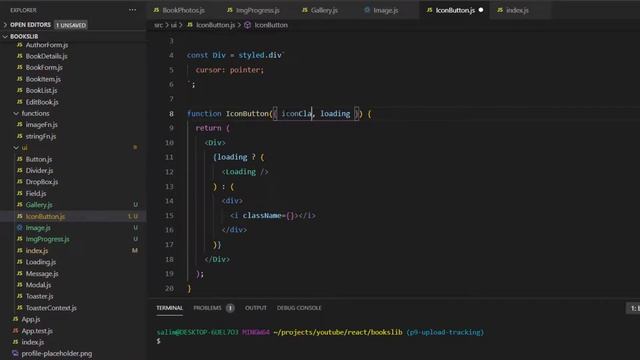Switch to the index.js editor tab
The width and height of the screenshot is (640, 360).
tap(517, 10)
